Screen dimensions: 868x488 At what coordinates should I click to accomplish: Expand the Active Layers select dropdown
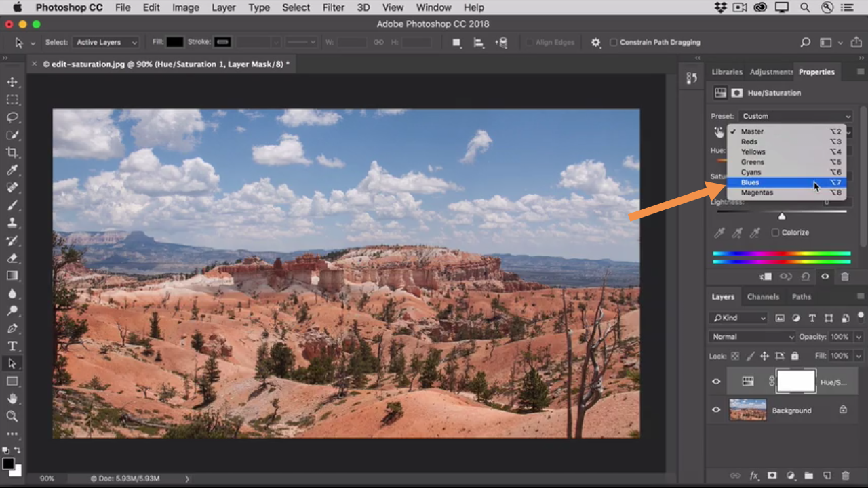[x=106, y=42]
